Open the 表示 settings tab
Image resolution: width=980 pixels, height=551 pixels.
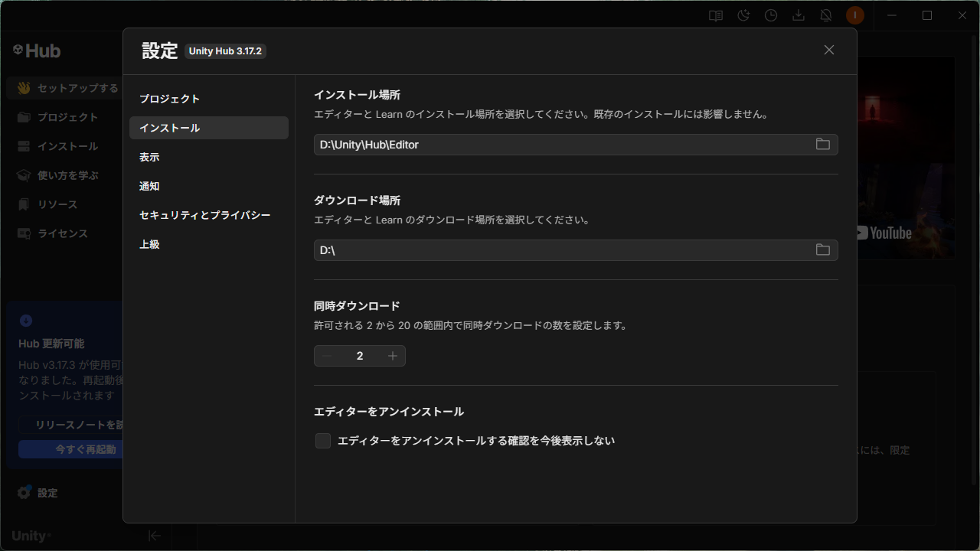tap(149, 157)
